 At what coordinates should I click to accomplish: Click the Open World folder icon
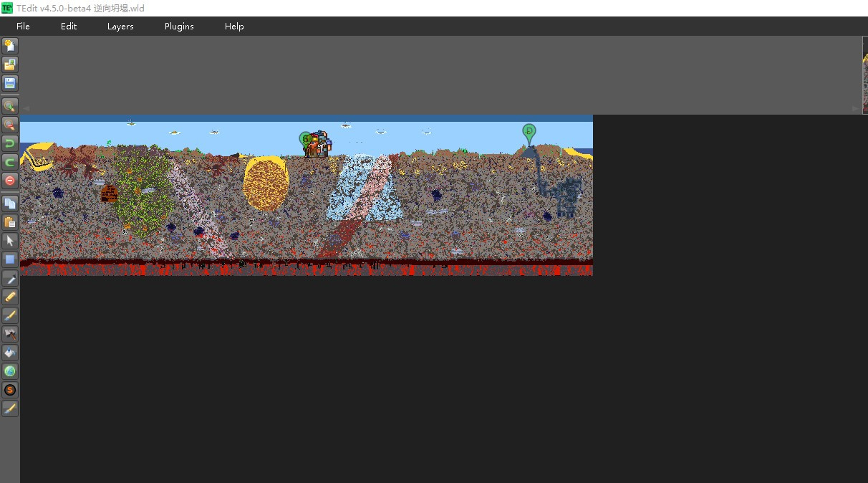[10, 64]
